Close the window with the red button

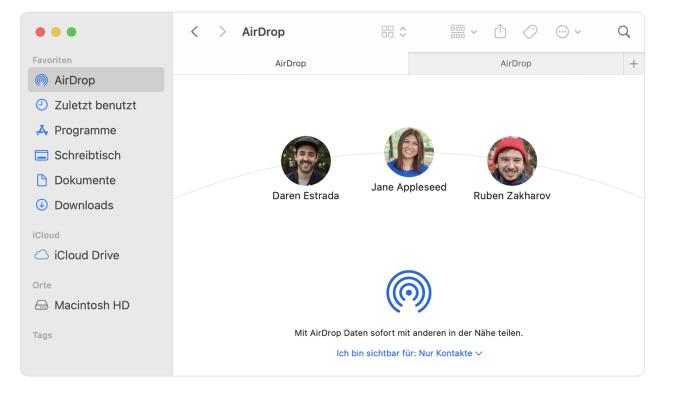tap(40, 32)
